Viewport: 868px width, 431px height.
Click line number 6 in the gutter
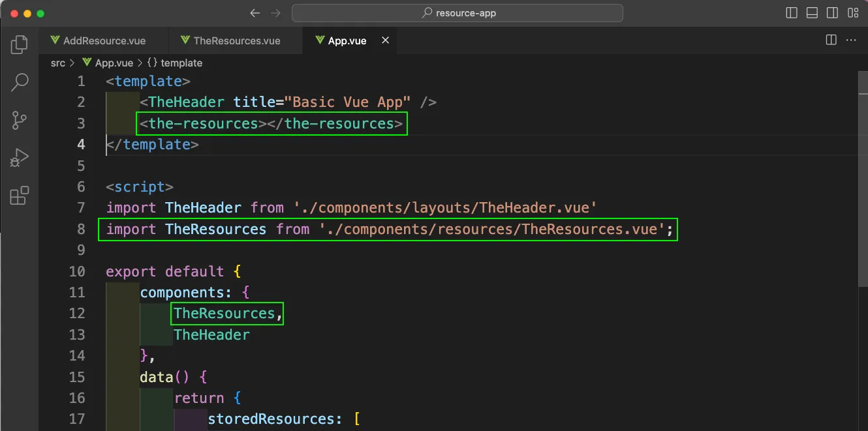point(81,187)
